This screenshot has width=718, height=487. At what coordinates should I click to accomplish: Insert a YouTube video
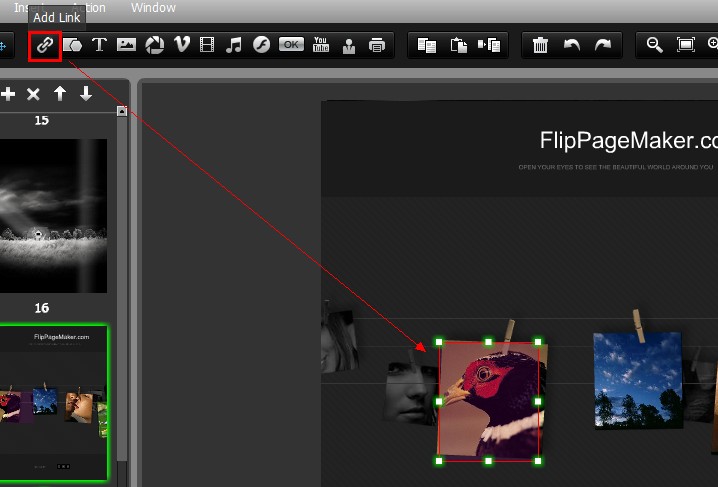[x=321, y=45]
